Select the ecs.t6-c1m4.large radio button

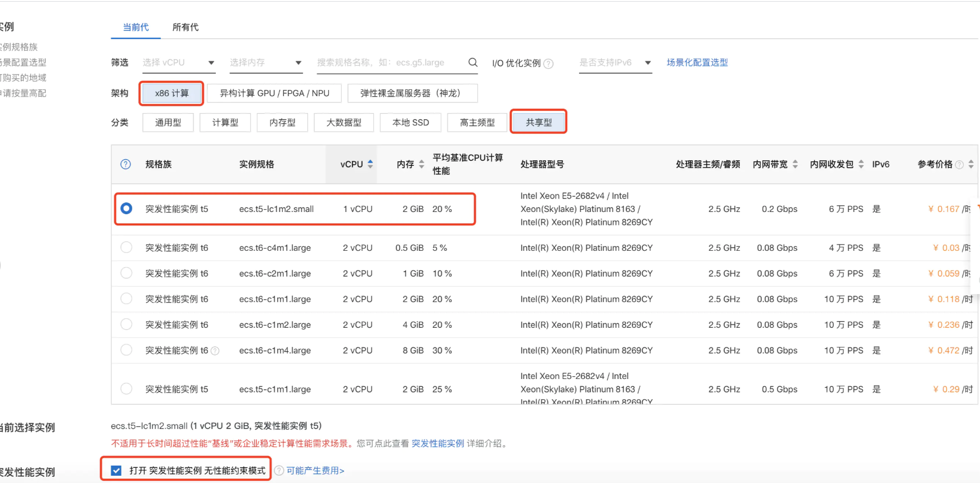coord(127,350)
